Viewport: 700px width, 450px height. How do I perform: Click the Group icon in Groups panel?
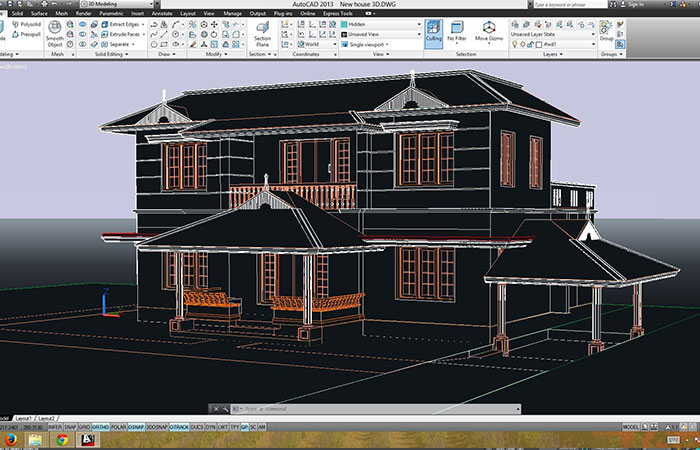pos(606,29)
